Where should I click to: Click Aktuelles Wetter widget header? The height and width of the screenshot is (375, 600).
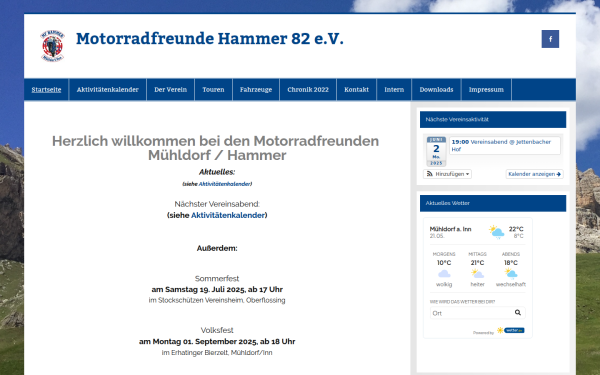(x=493, y=203)
